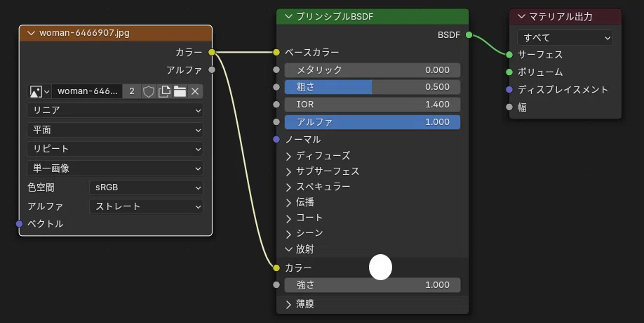This screenshot has height=323, width=644.
Task: Click the emission 強さ value field
Action: (x=372, y=285)
